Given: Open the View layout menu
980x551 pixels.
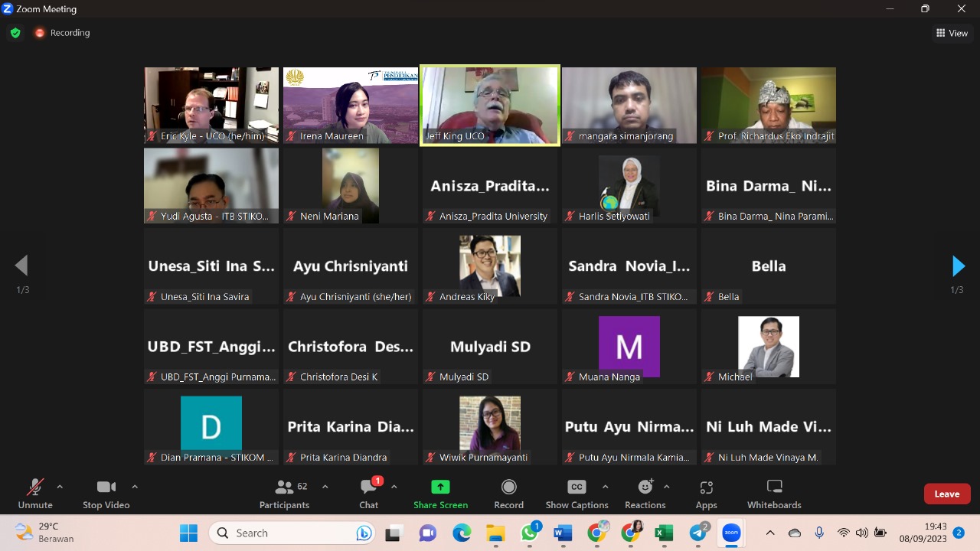Looking at the screenshot, I should (x=952, y=33).
